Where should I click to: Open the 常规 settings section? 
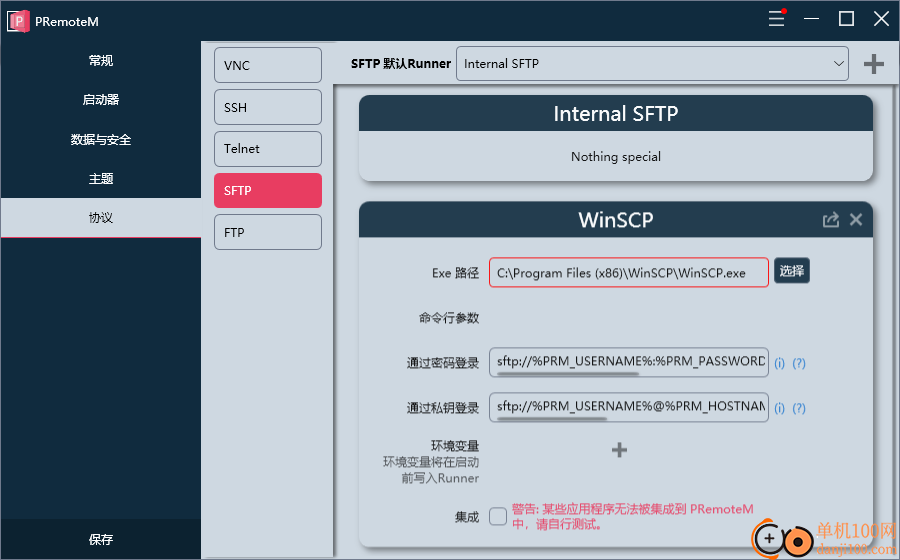(x=101, y=60)
